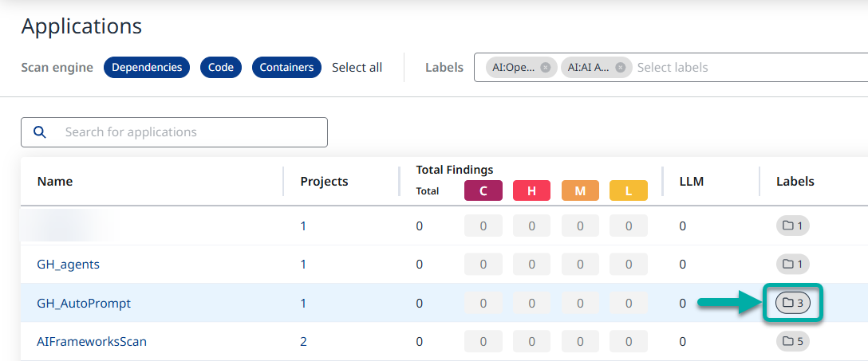Toggle the Code scan engine filter

pyautogui.click(x=221, y=68)
